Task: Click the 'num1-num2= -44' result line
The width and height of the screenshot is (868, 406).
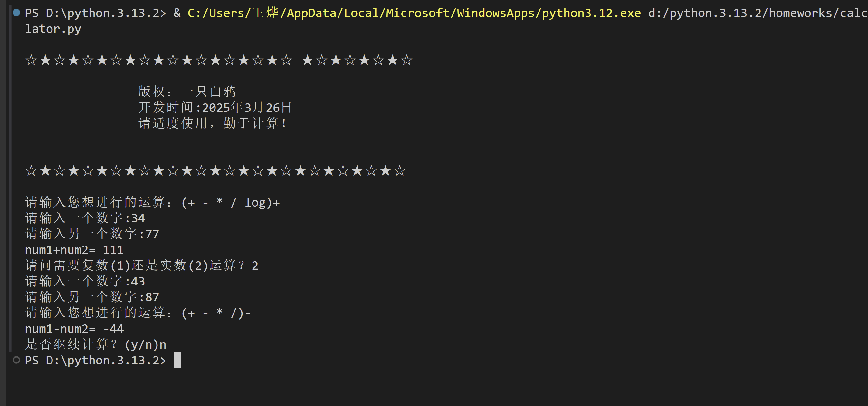Action: [x=74, y=329]
